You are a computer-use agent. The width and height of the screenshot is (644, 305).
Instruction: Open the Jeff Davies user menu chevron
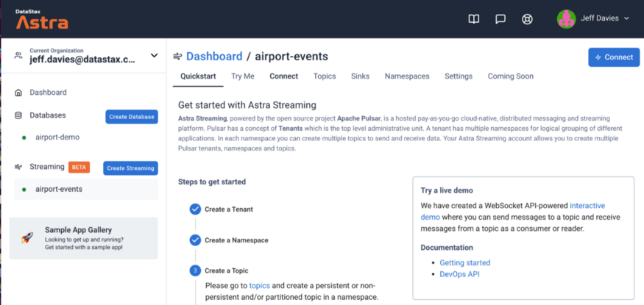(x=626, y=18)
